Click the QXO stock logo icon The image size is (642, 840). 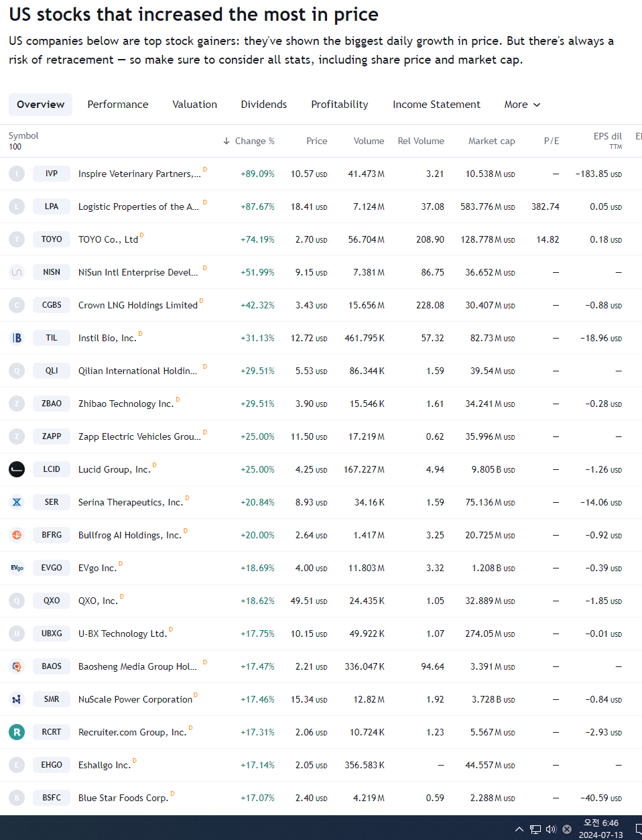[17, 601]
